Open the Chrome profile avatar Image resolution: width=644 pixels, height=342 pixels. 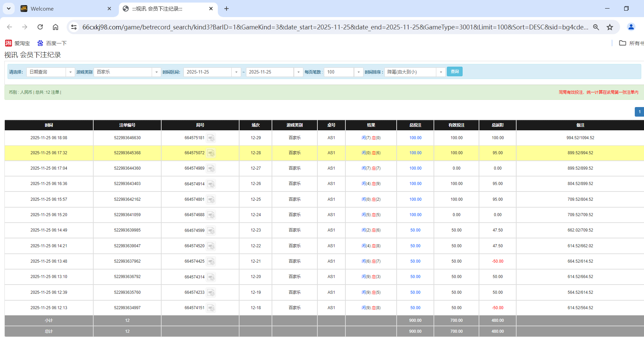coord(631,27)
